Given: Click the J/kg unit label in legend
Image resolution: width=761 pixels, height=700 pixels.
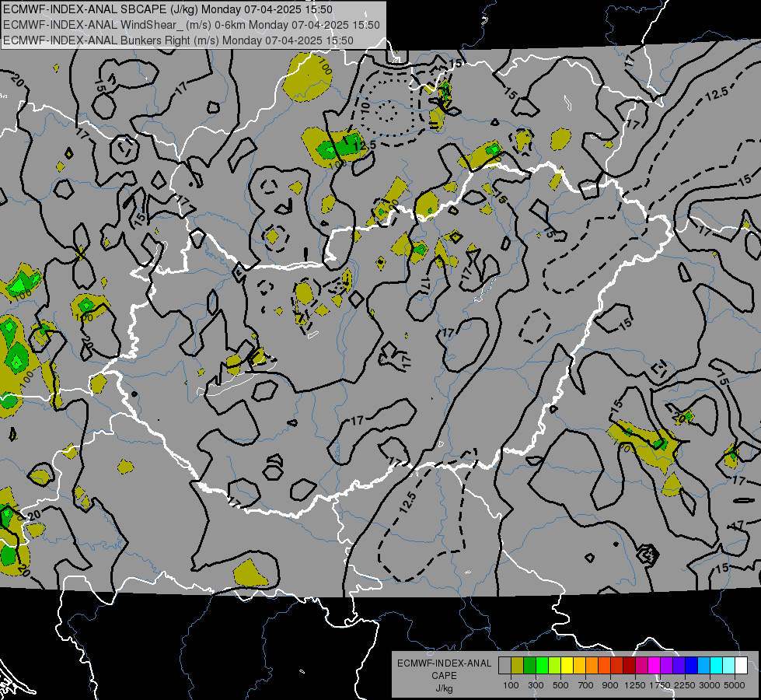Looking at the screenshot, I should [x=444, y=688].
